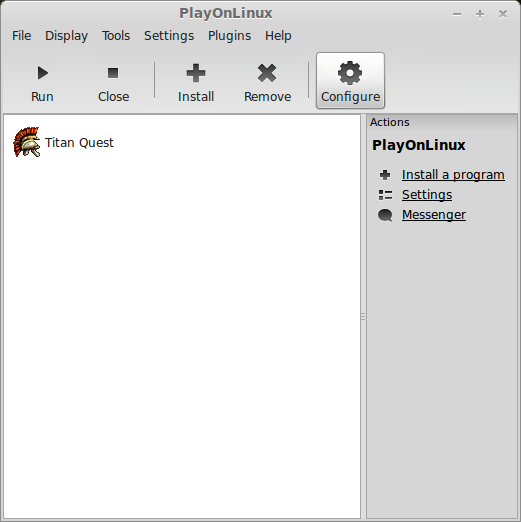Click the Run play icon in toolbar
521x522 pixels.
click(x=43, y=73)
